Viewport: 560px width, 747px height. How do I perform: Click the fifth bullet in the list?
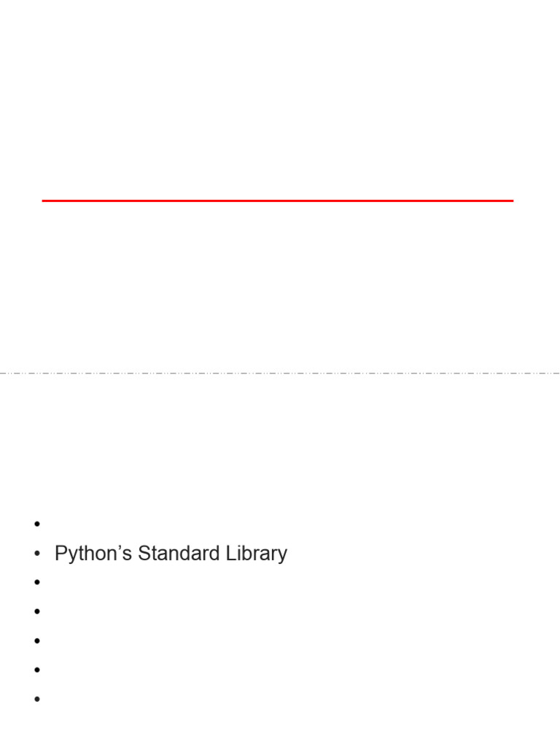click(36, 640)
